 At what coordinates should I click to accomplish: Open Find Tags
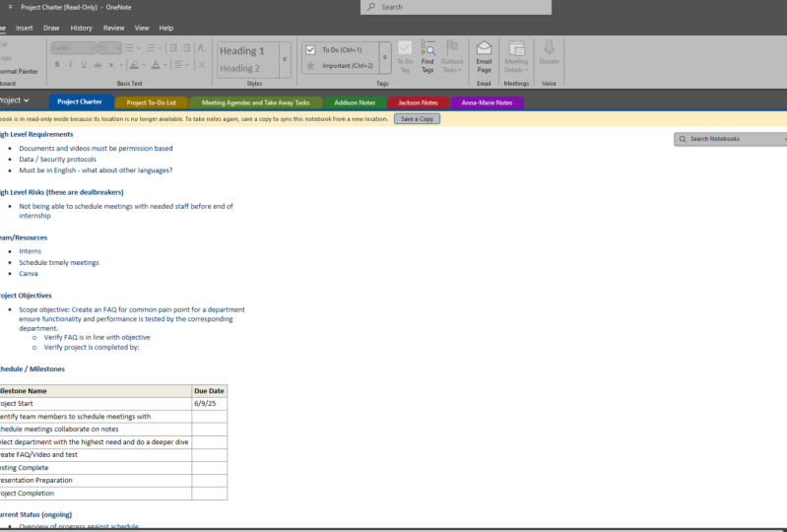pos(427,57)
